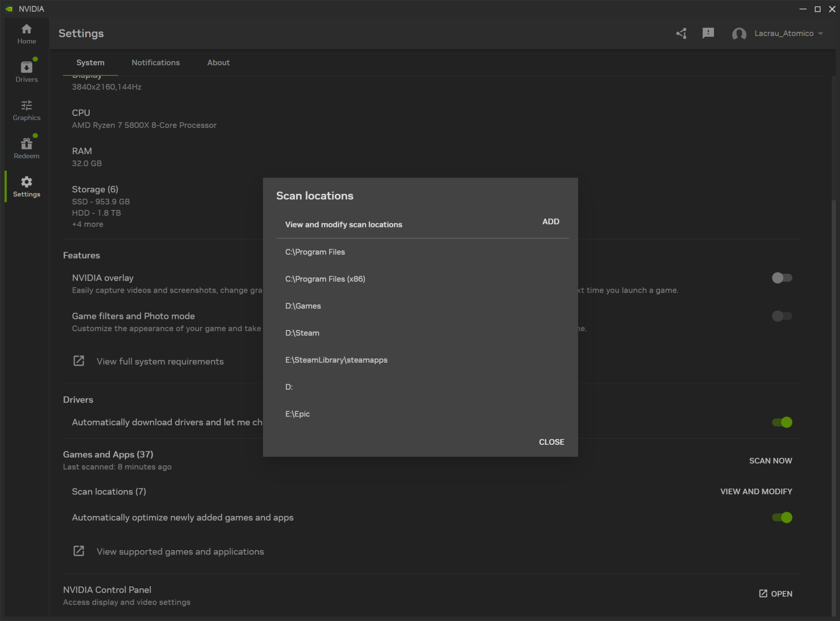Switch to the System tab
Screen dimensions: 840x621
tap(90, 63)
